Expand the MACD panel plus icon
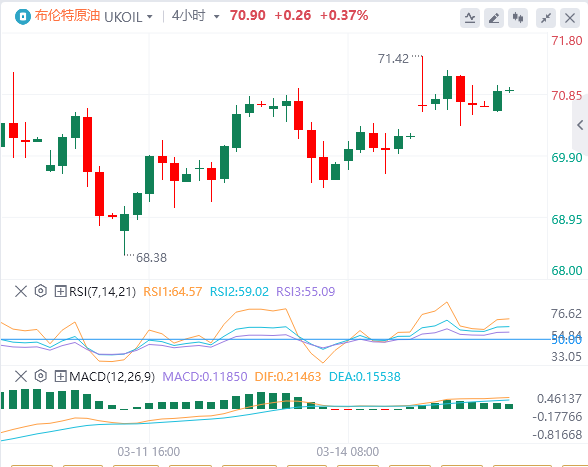The height and width of the screenshot is (467, 588). [60, 376]
